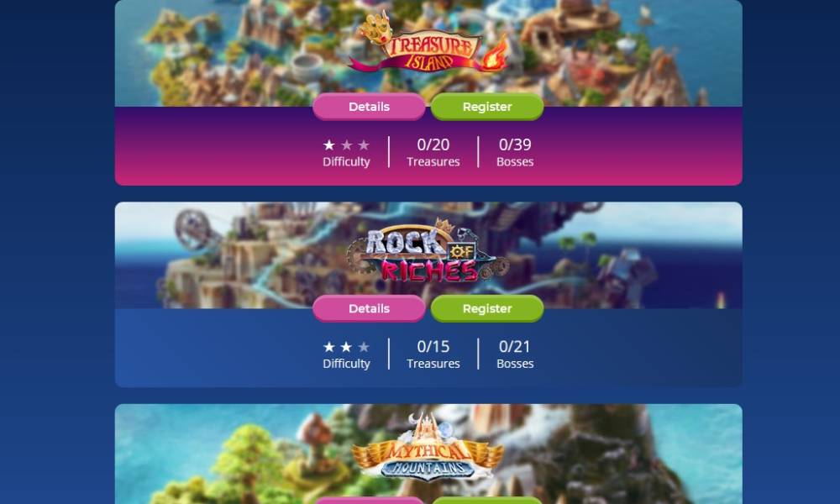The width and height of the screenshot is (840, 504).
Task: Click third difficulty star of Rock of Riches
Action: [364, 347]
